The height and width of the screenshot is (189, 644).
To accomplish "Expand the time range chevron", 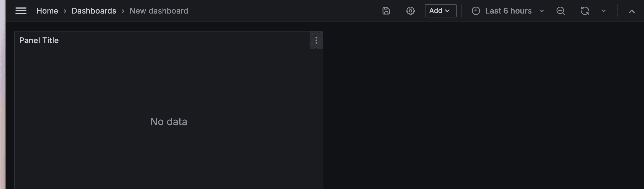I will [x=542, y=11].
